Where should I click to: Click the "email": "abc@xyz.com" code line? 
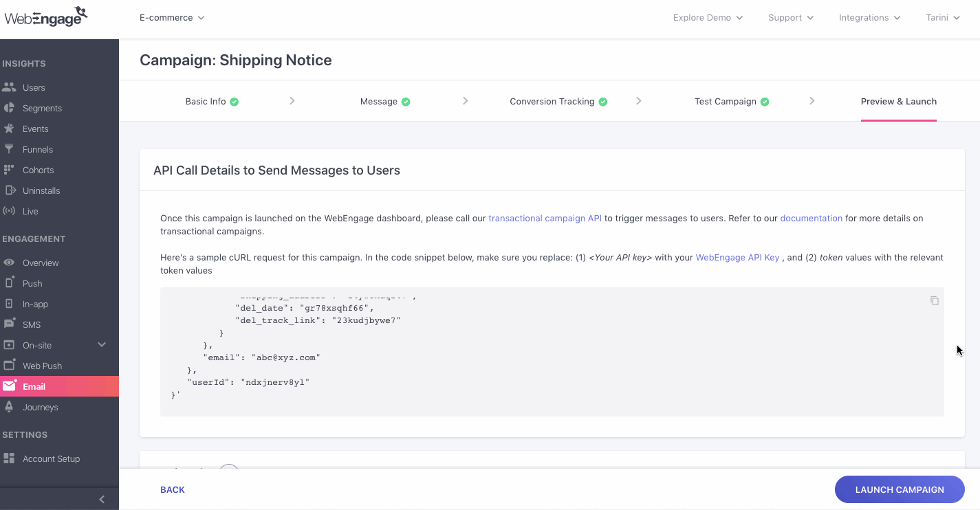261,357
